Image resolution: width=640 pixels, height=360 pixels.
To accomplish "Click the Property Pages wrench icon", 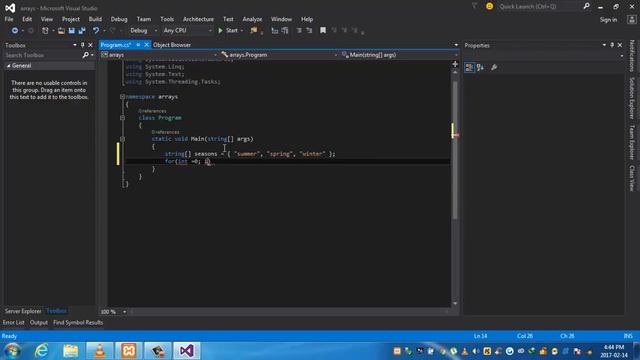I will pyautogui.click(x=494, y=67).
